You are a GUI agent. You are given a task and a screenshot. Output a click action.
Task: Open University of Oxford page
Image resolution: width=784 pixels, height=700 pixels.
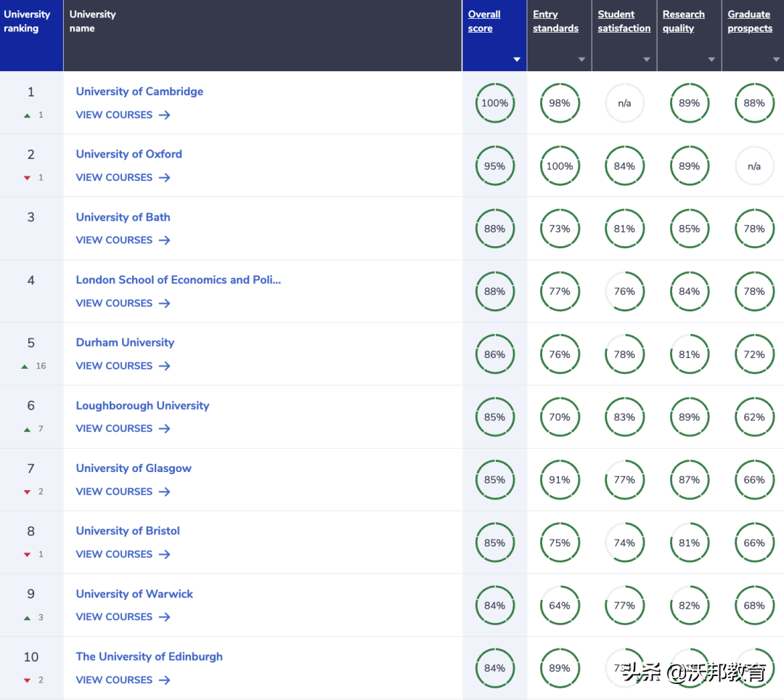pos(129,154)
